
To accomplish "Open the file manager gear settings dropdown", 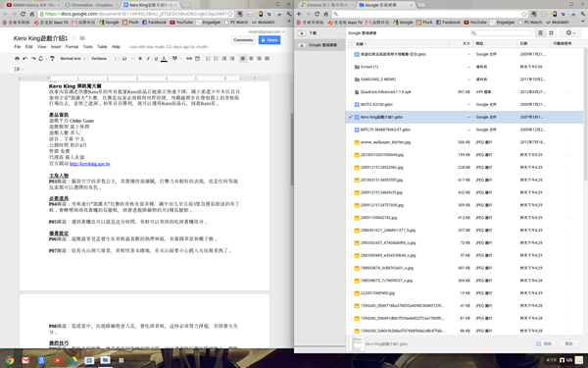I will [x=570, y=33].
